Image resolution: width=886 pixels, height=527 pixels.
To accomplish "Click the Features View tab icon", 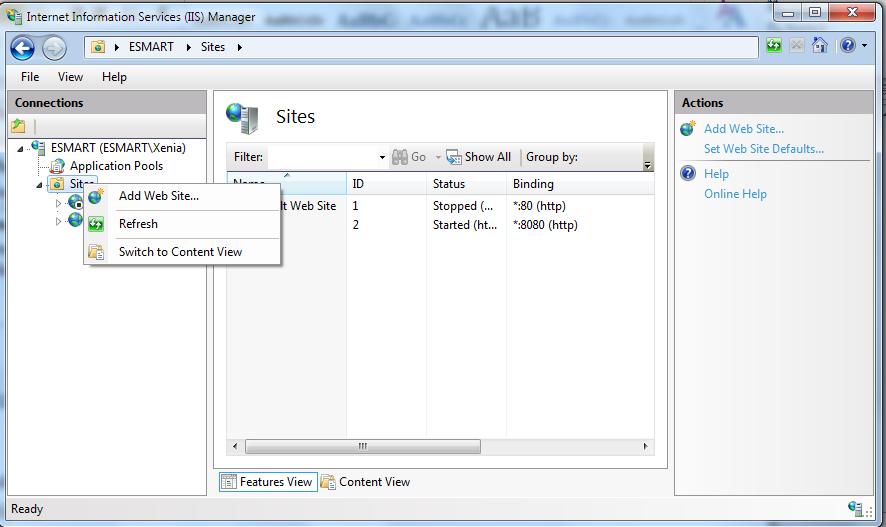I will click(229, 482).
